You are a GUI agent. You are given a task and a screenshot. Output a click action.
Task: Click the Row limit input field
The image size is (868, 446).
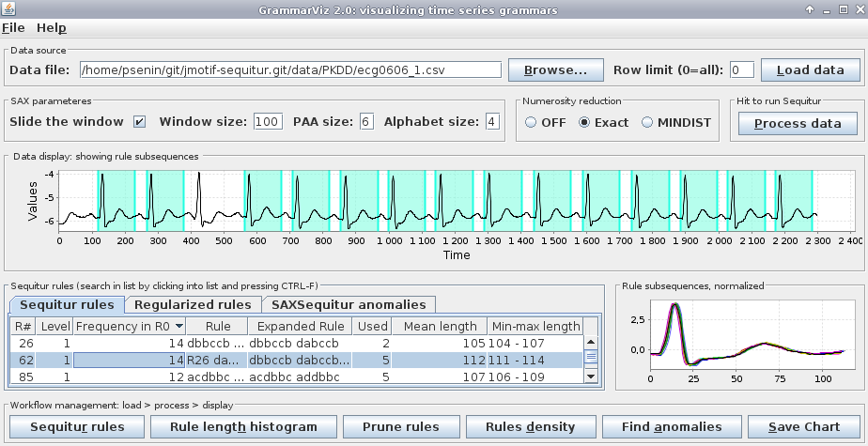click(x=742, y=69)
